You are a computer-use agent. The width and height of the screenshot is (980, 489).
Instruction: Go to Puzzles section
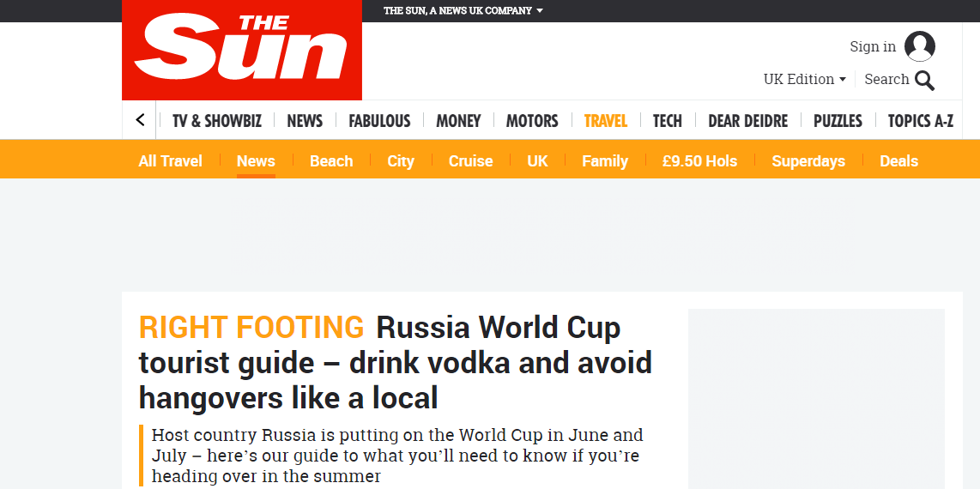click(x=838, y=121)
